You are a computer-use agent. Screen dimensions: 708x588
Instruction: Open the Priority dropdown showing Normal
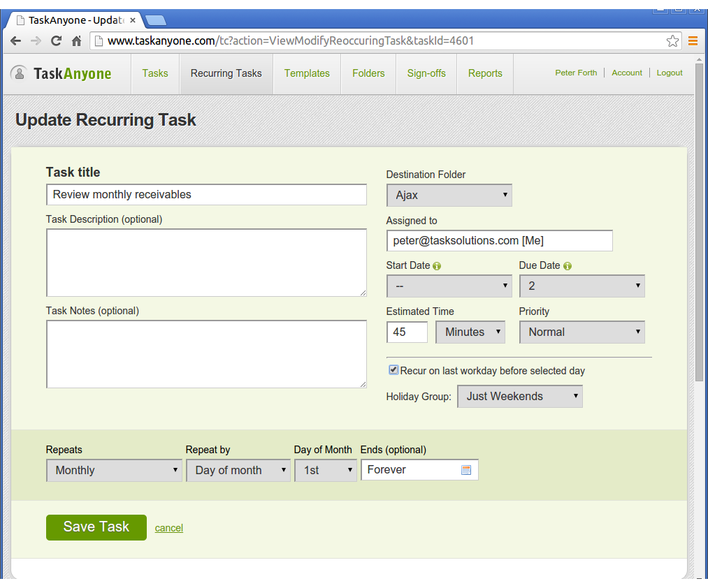(582, 332)
